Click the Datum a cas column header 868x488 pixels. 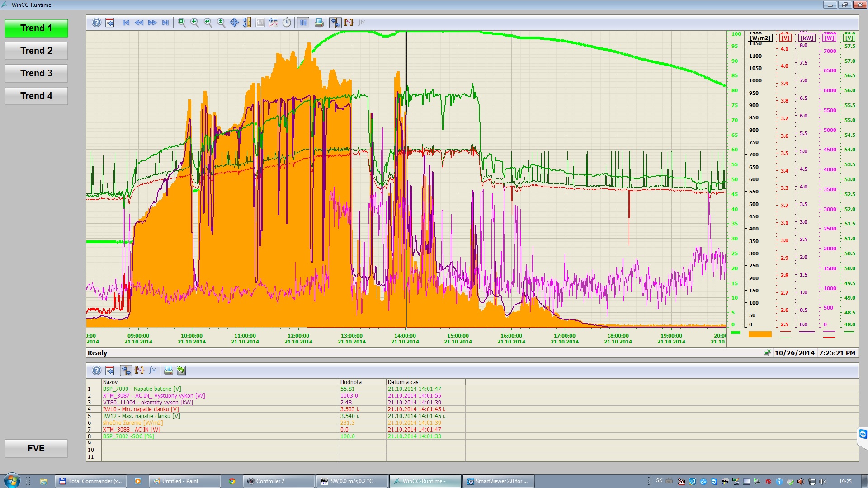[x=426, y=382]
